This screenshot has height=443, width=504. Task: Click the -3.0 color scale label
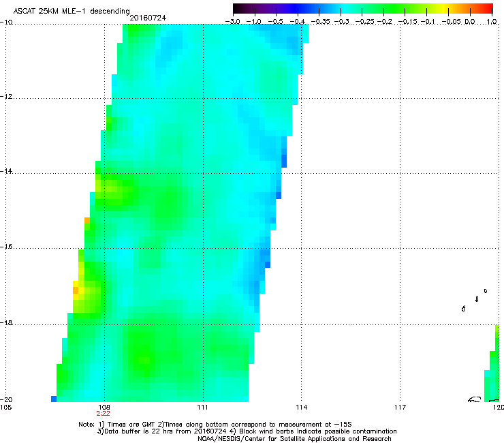(x=232, y=22)
